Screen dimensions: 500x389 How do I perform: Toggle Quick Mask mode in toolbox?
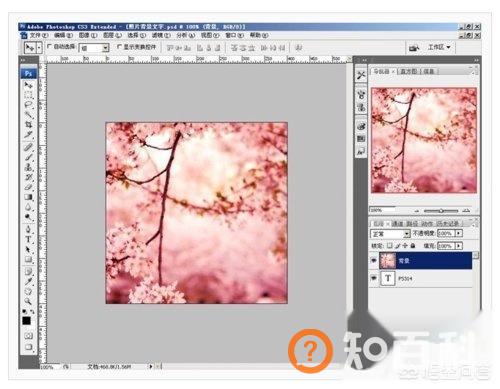coord(29,335)
